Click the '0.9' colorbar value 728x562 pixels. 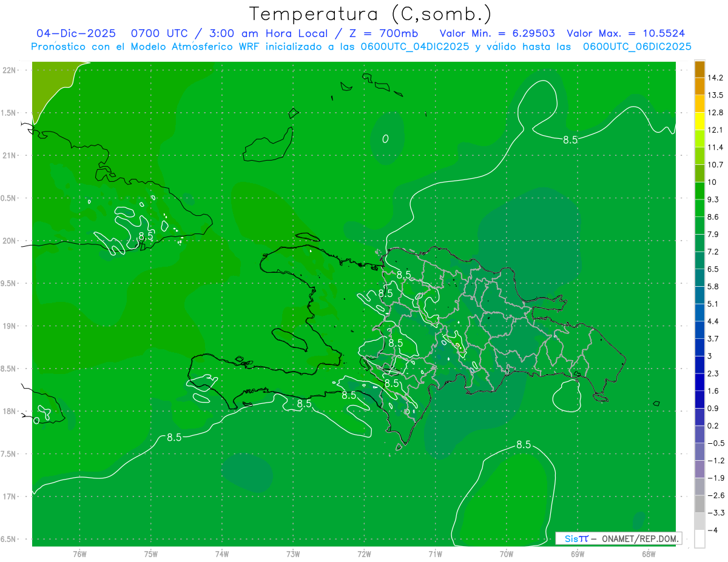tap(713, 409)
